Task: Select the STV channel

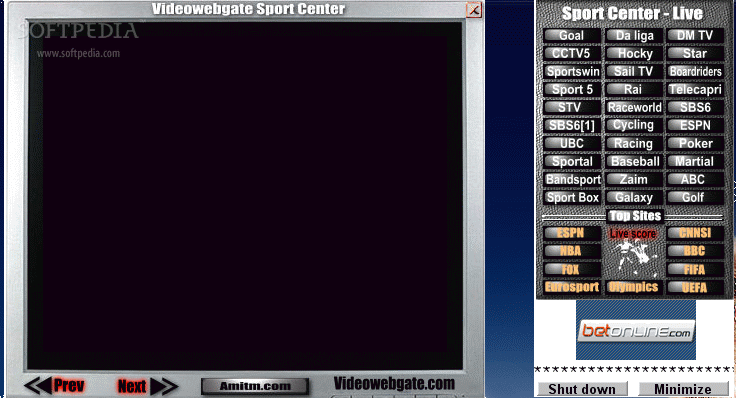Action: coord(572,107)
